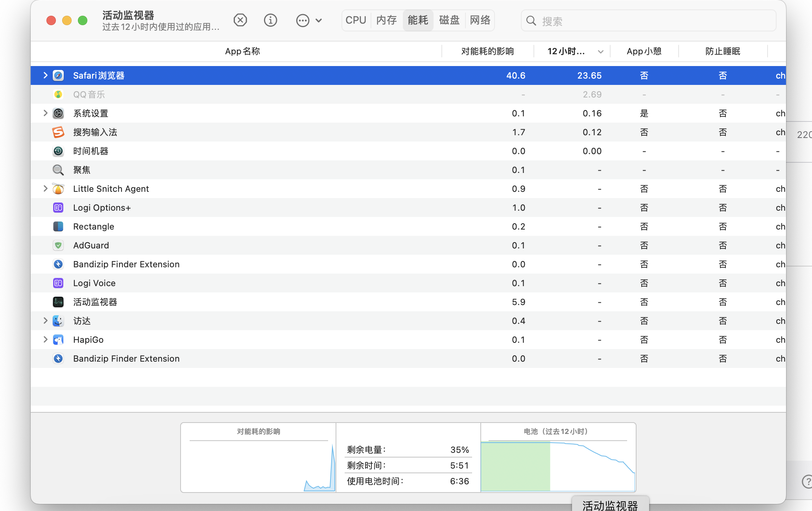Click the battery history graph
812x511 pixels.
pos(558,466)
